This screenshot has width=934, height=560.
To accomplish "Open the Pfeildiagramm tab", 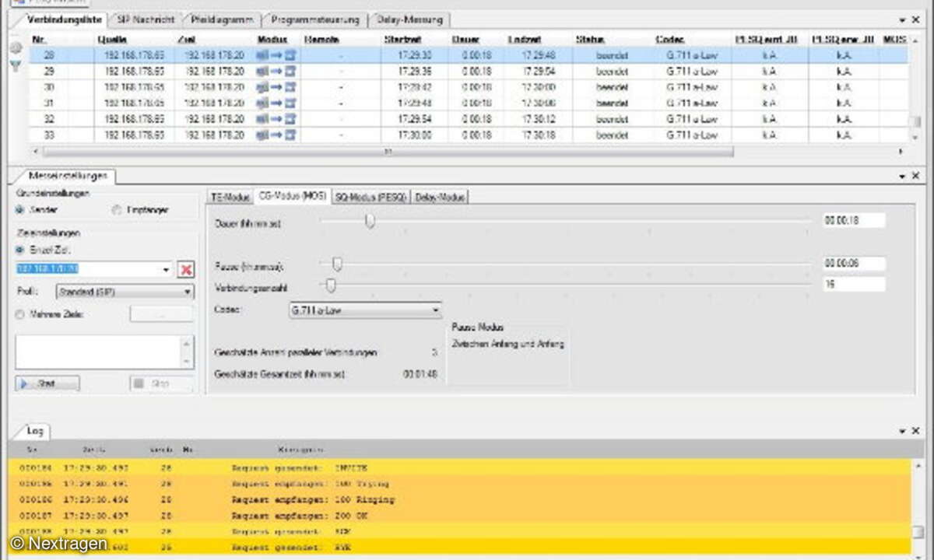I will (223, 19).
